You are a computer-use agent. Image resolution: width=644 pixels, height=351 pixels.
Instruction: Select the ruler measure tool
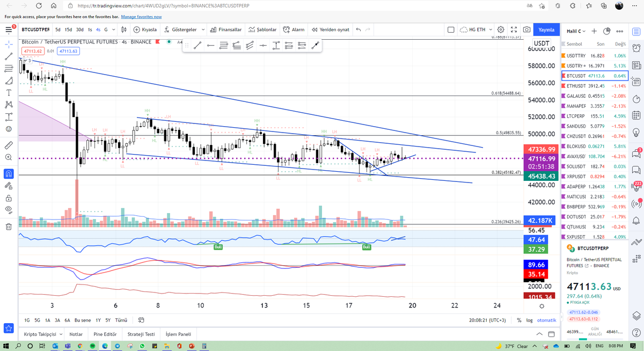[9, 145]
